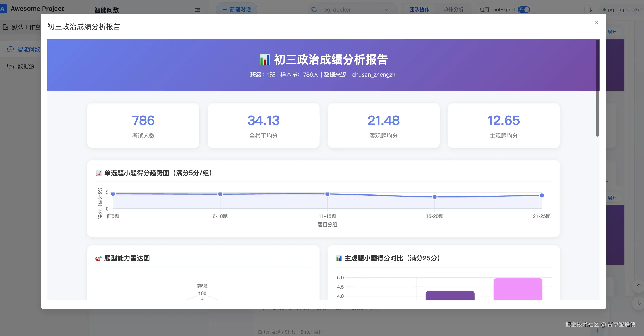
Task: Click the 智能问数 chat bubble sidebar icon
Action: tap(10, 49)
